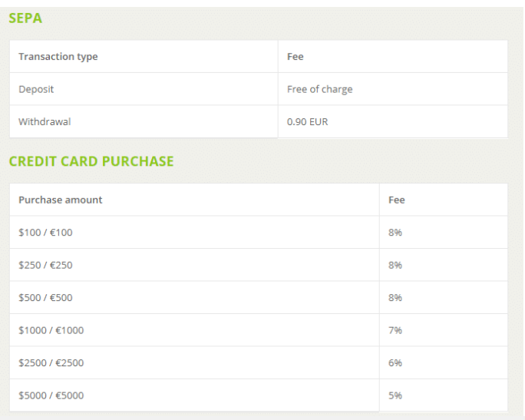Click the Free of charge fee cell

pos(319,89)
